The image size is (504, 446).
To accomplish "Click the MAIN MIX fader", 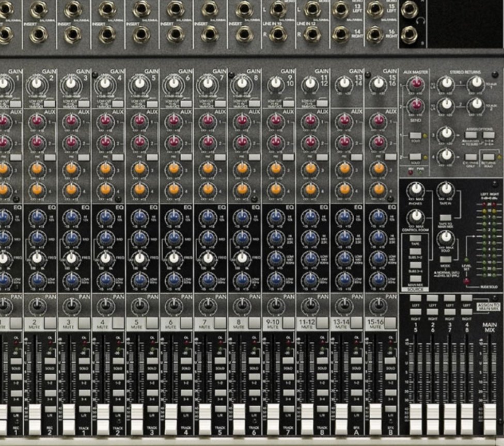I will click(490, 419).
